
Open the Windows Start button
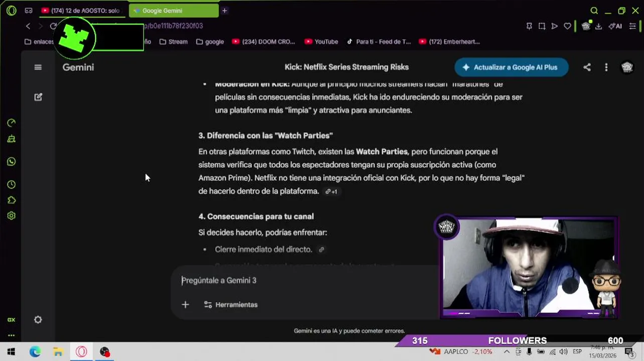point(11,352)
